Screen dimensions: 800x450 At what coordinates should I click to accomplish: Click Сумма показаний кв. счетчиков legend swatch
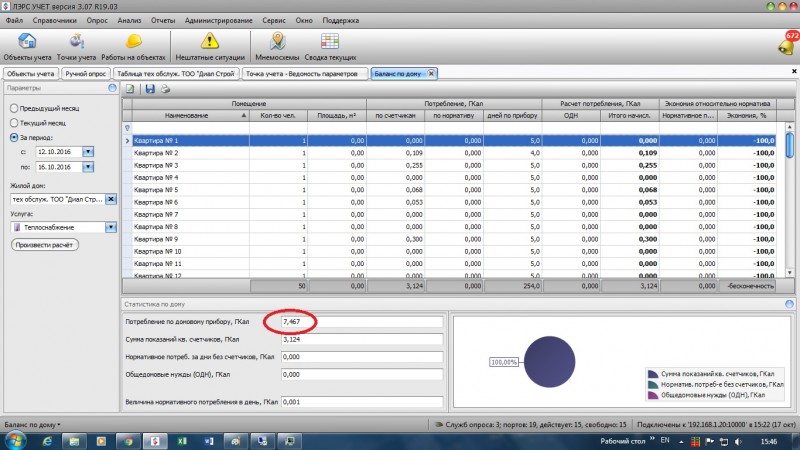click(653, 374)
